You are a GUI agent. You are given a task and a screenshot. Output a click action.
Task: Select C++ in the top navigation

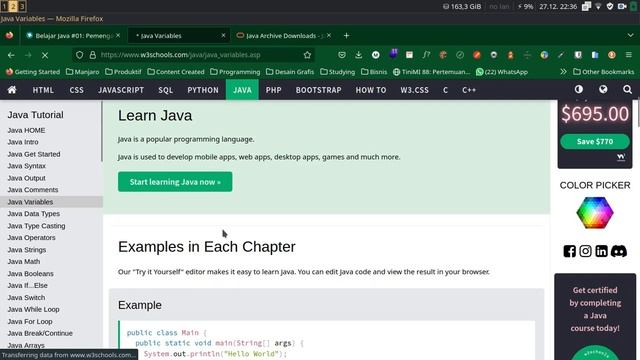469,90
